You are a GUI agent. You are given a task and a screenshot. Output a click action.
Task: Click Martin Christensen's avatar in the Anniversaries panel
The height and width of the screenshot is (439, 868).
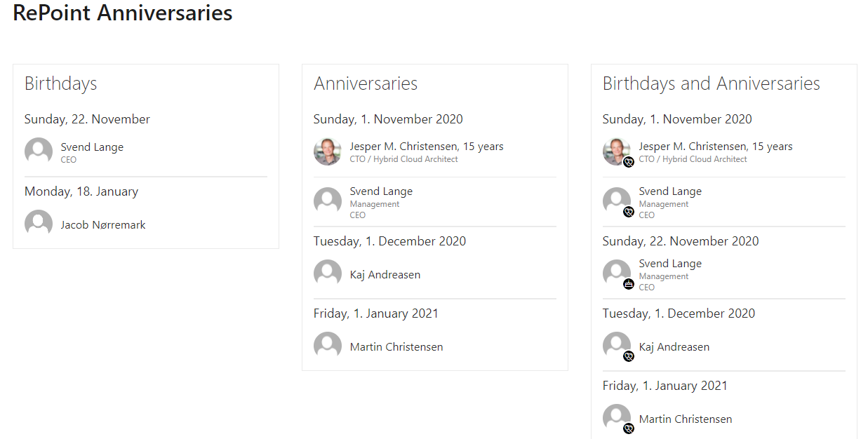pos(328,346)
